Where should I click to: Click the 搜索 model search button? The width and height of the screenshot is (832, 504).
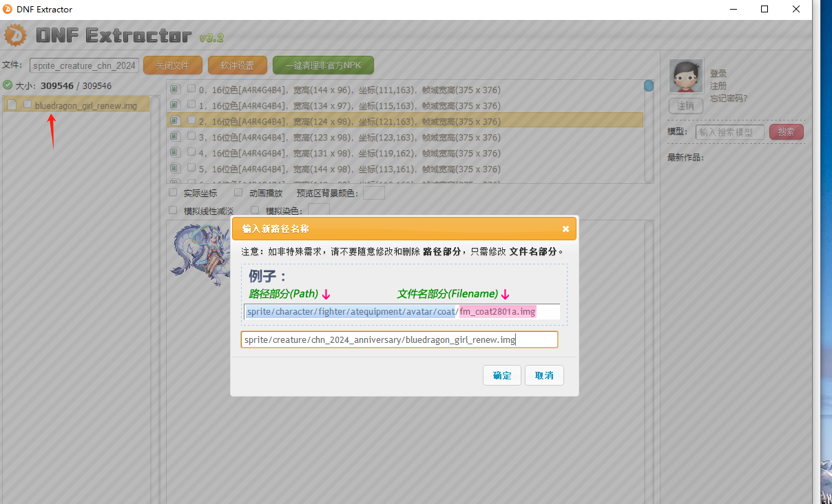click(787, 132)
